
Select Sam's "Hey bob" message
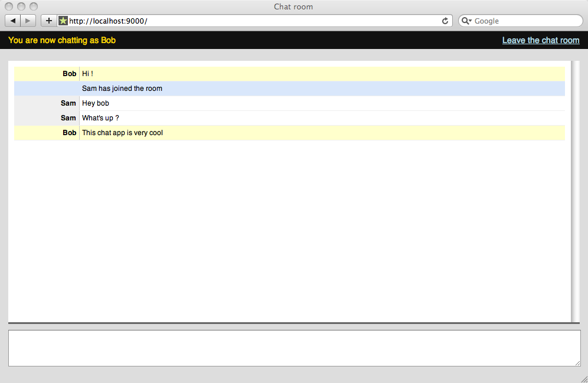point(96,103)
